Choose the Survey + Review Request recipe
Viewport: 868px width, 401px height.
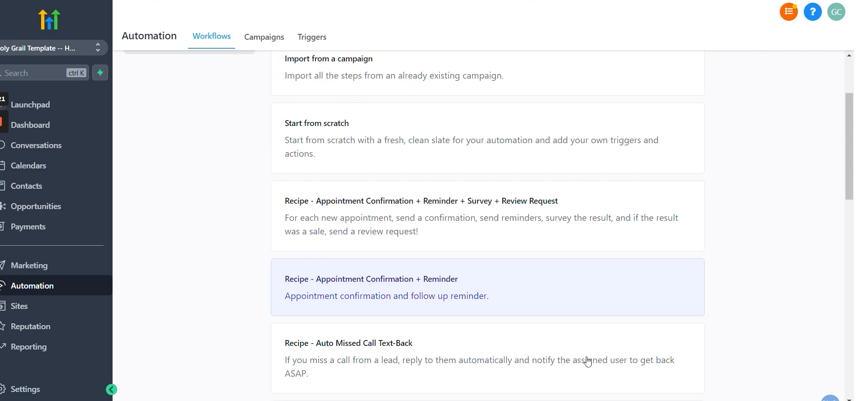coord(487,216)
